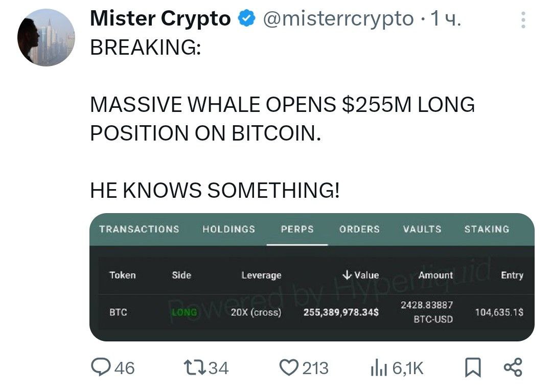Open the STAKING tab
The height and width of the screenshot is (392, 552).
tap(487, 229)
